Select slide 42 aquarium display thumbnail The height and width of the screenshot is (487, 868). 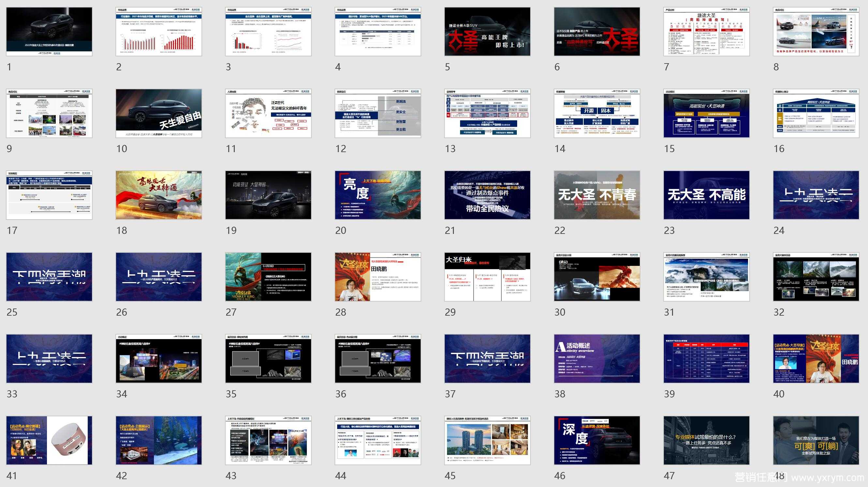pyautogui.click(x=159, y=440)
